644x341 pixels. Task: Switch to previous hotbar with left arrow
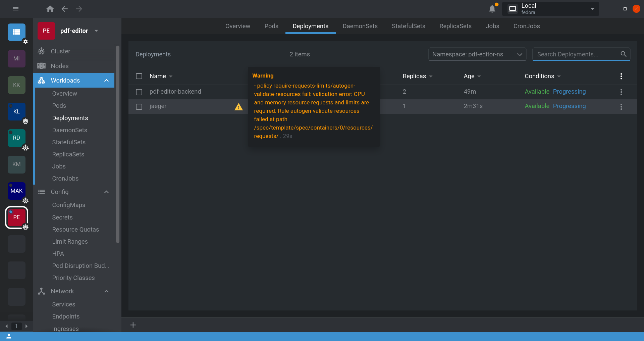point(7,326)
